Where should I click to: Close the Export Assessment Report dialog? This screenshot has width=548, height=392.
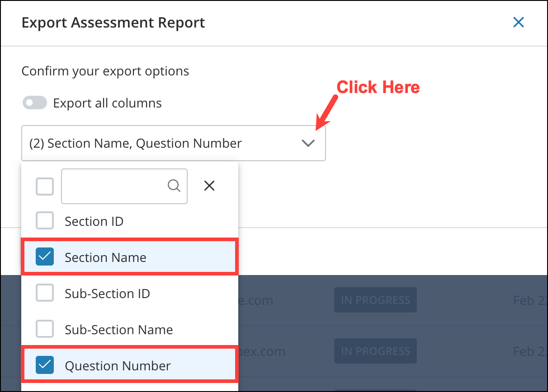pyautogui.click(x=519, y=22)
